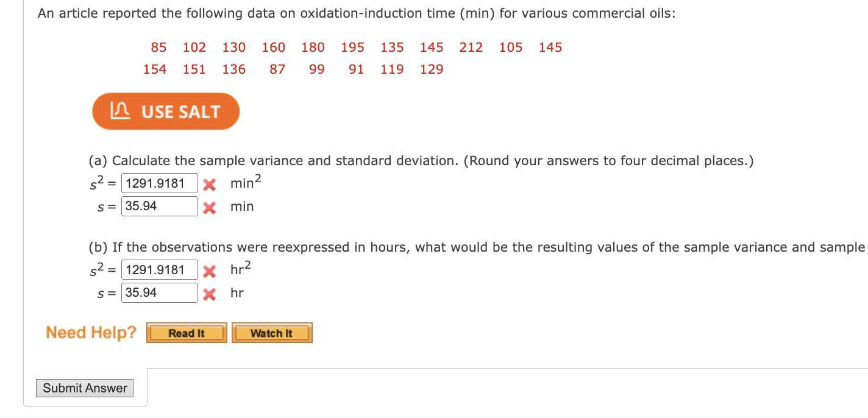Click the red X next to s = 35.94 in part (a)

210,207
